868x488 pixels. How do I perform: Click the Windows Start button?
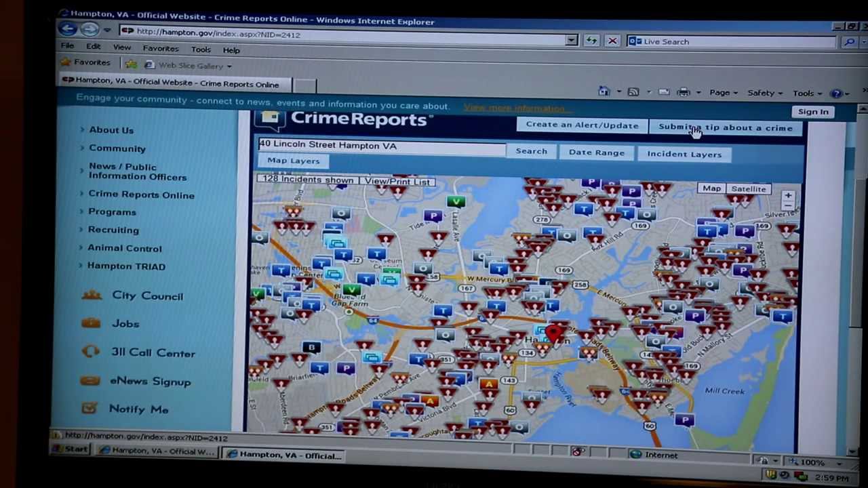71,449
